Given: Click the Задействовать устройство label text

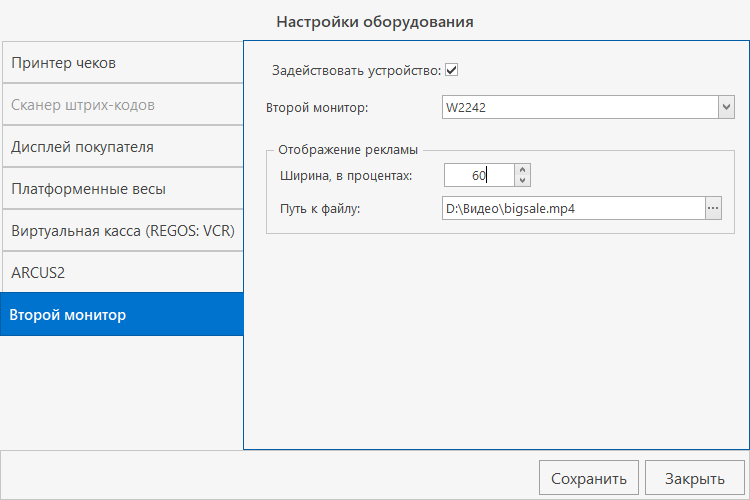Looking at the screenshot, I should [x=356, y=70].
